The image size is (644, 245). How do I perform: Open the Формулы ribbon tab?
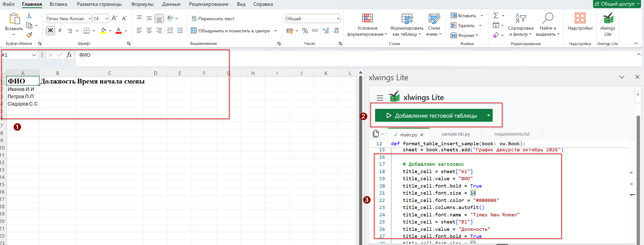click(142, 4)
